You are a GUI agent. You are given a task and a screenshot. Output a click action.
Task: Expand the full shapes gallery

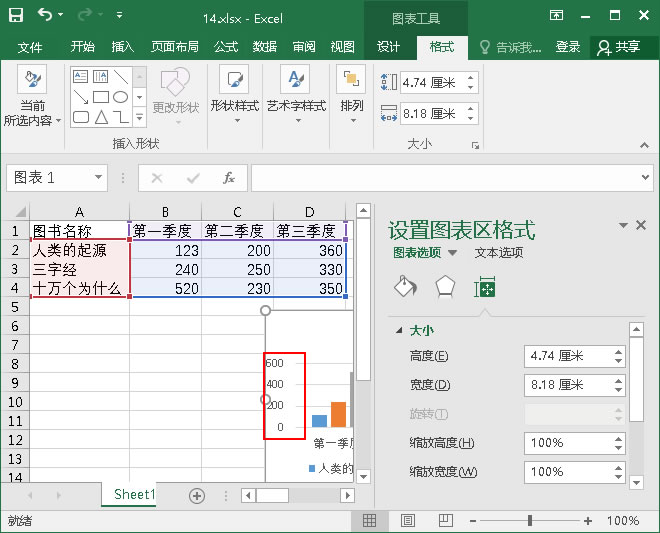140,117
